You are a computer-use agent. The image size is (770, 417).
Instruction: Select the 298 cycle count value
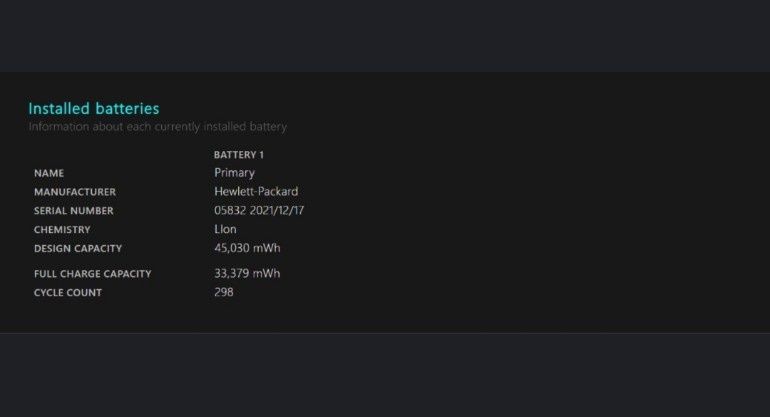click(x=224, y=292)
